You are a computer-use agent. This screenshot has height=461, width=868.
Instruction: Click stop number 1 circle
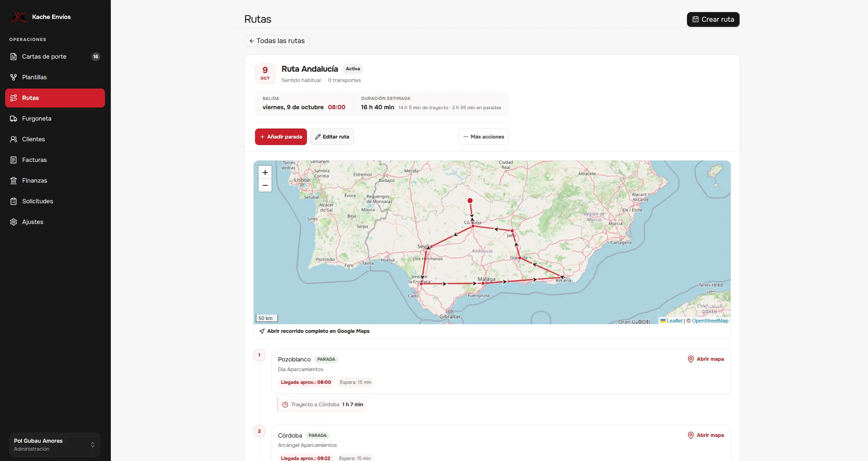pyautogui.click(x=260, y=355)
